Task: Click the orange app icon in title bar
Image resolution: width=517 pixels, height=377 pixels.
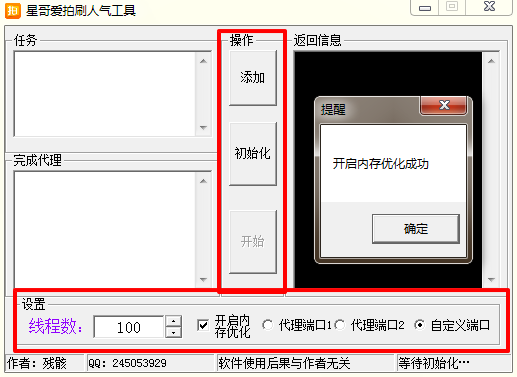Action: [x=13, y=11]
